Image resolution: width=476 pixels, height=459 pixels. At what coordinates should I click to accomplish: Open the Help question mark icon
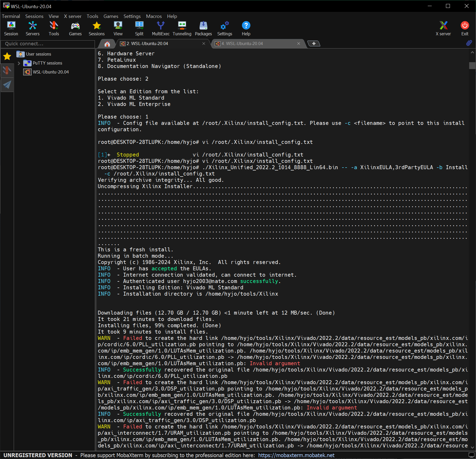246,28
